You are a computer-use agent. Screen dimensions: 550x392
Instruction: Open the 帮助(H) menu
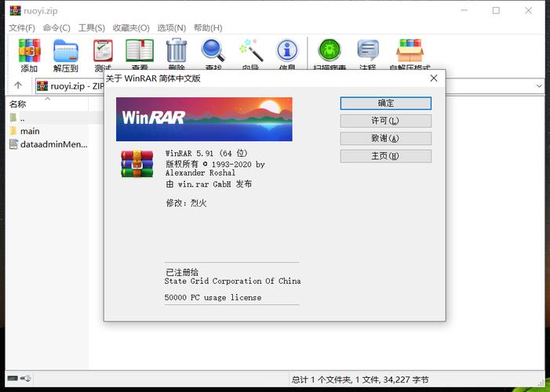point(208,27)
